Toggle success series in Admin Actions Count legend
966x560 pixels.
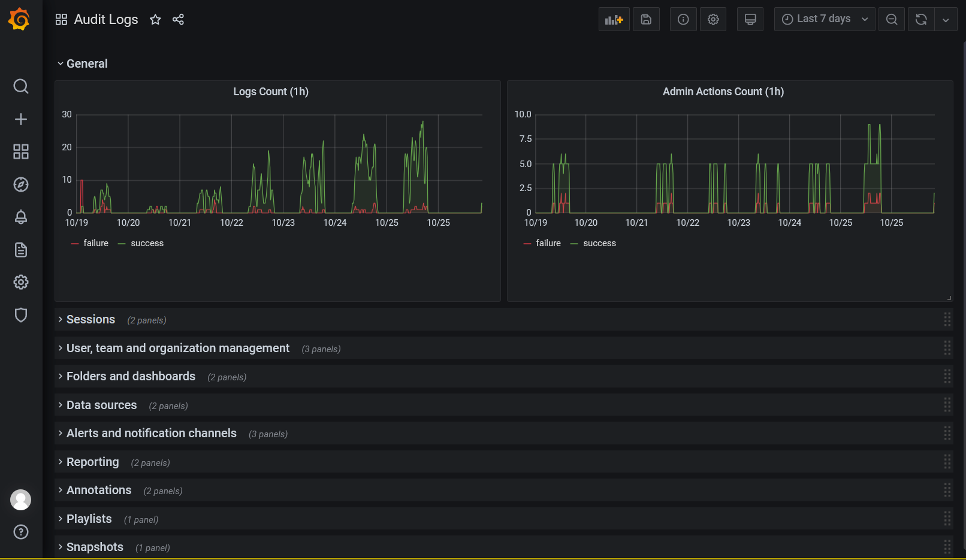click(599, 243)
